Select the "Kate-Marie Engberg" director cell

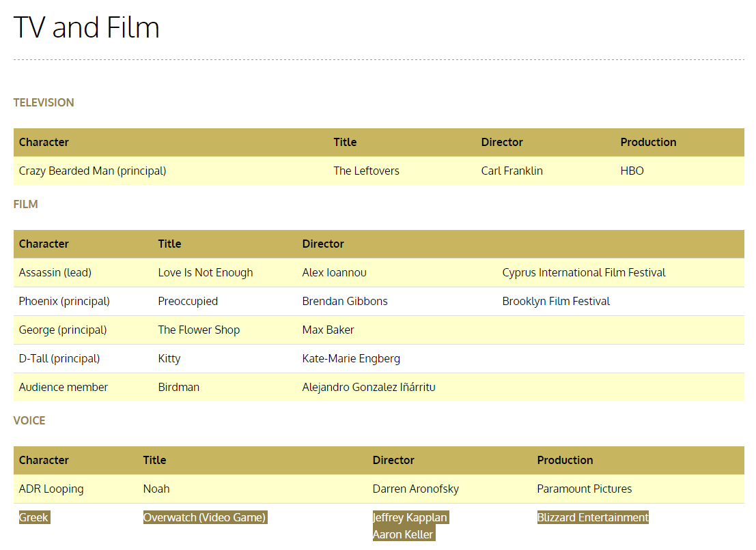(351, 358)
